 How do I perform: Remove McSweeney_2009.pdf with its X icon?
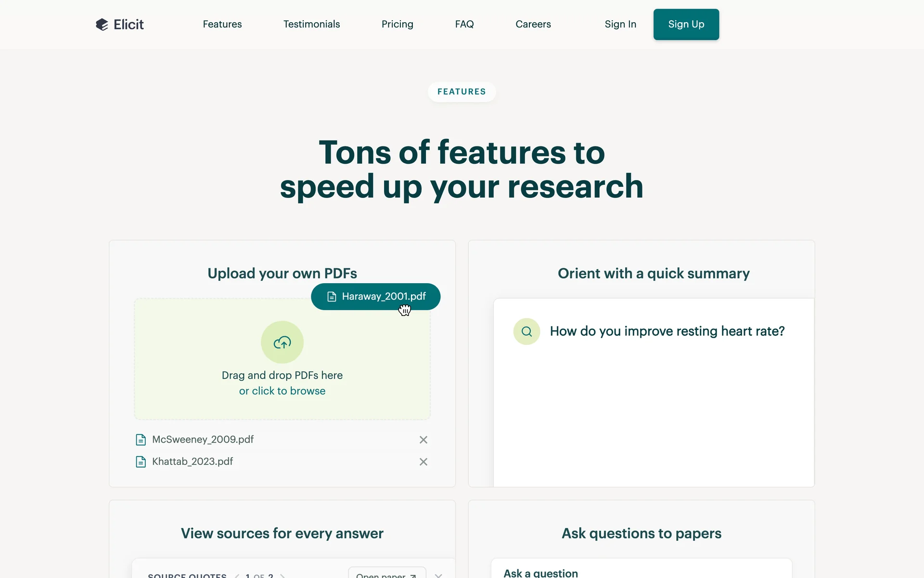tap(423, 440)
